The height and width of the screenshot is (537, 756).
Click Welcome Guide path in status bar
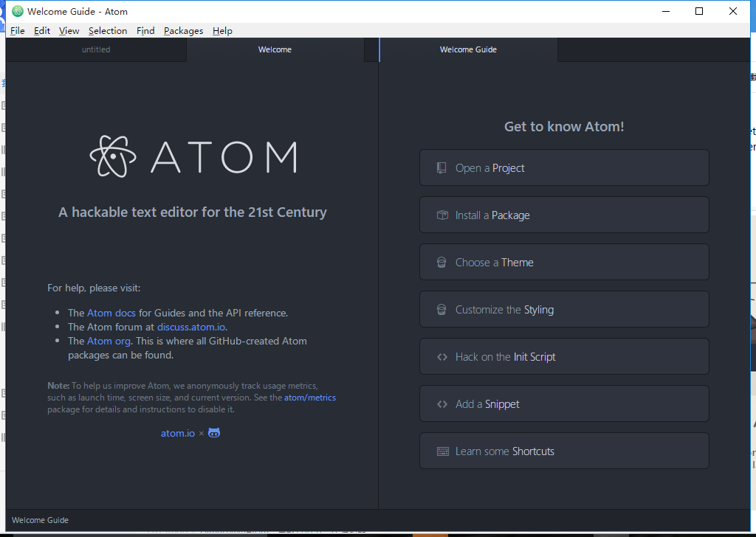40,520
